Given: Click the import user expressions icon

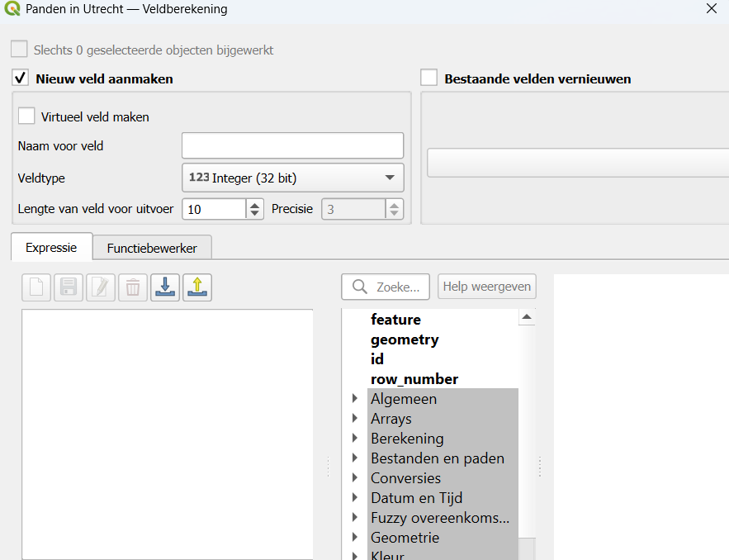Looking at the screenshot, I should [x=165, y=287].
